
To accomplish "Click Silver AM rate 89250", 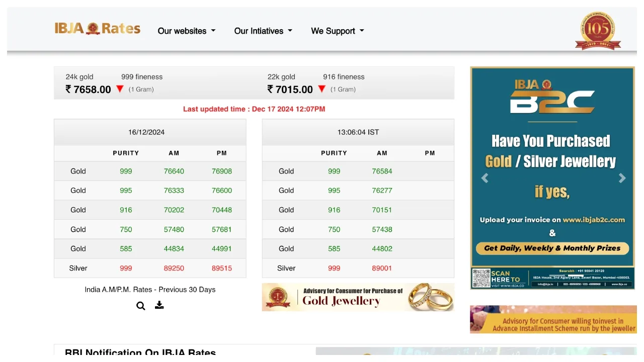I will point(174,268).
